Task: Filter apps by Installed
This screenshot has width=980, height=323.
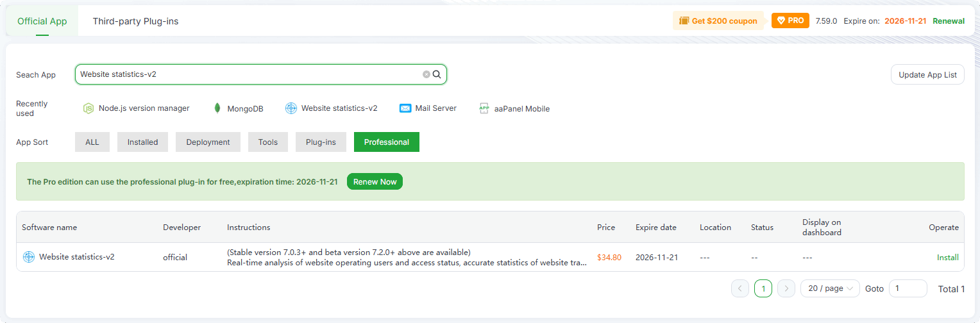Action: [142, 142]
